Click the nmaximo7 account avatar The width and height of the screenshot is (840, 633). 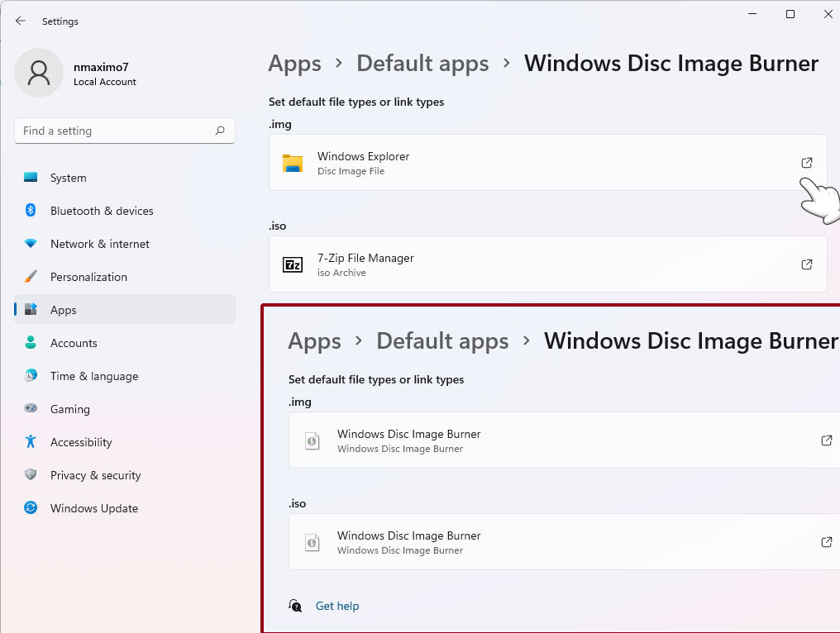39,73
